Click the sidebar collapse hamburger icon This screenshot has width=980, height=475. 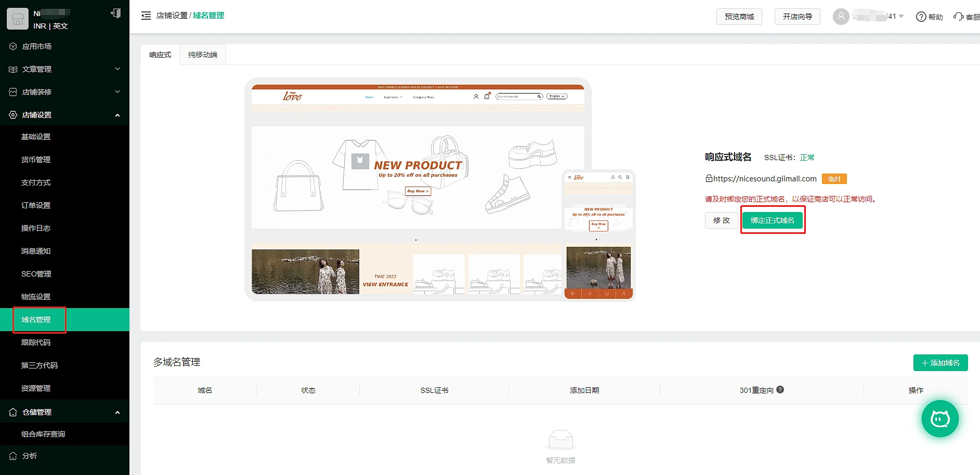click(146, 16)
